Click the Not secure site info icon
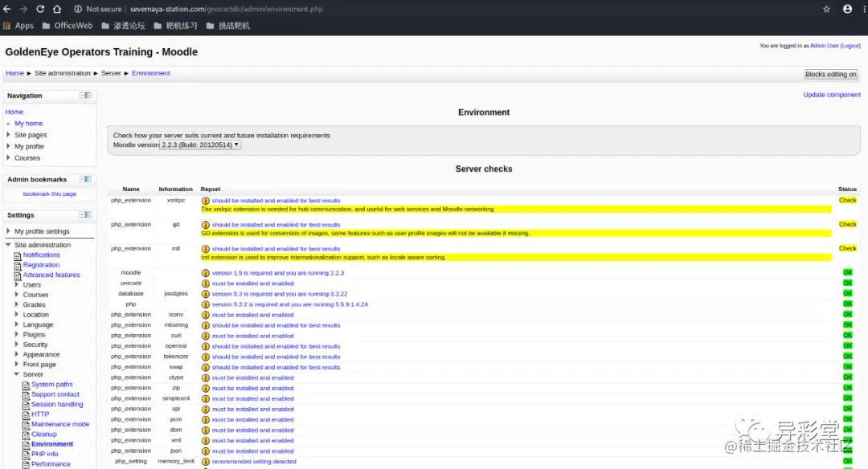This screenshot has width=868, height=469. (78, 9)
